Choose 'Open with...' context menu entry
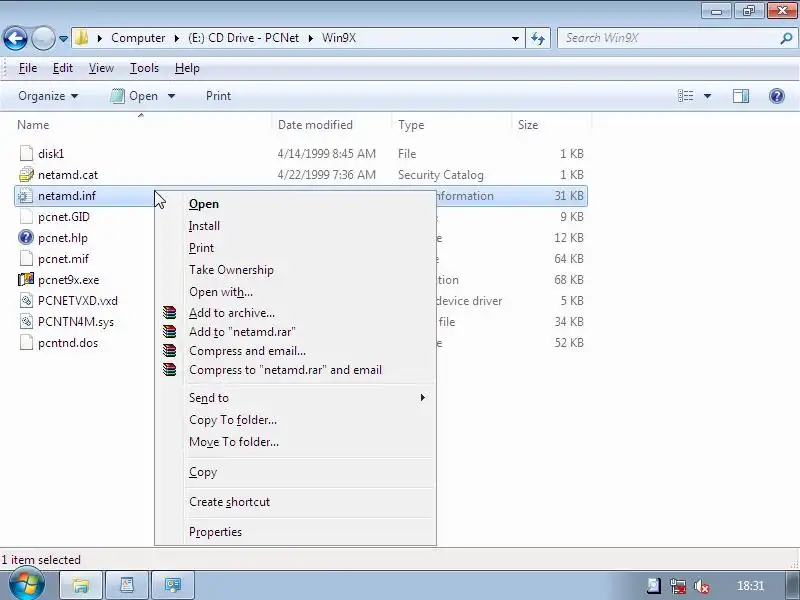Screen dimensions: 800x600 (221, 291)
